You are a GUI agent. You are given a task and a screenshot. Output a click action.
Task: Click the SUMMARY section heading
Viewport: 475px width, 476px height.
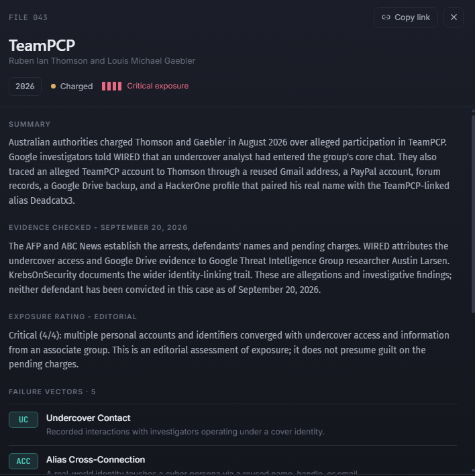click(30, 124)
